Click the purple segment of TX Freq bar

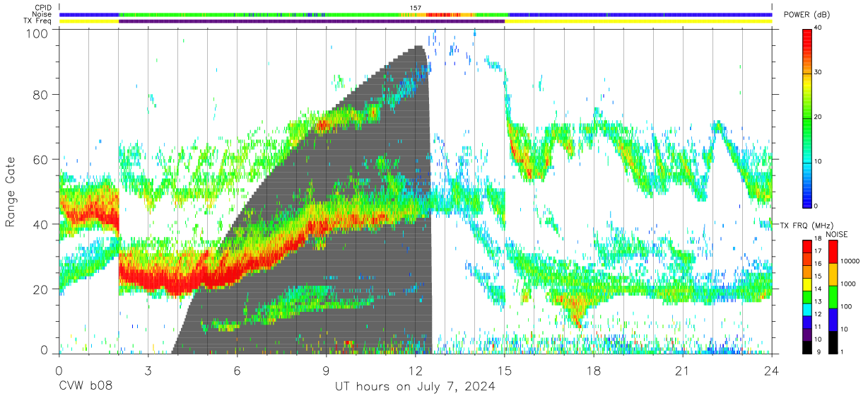312,21
